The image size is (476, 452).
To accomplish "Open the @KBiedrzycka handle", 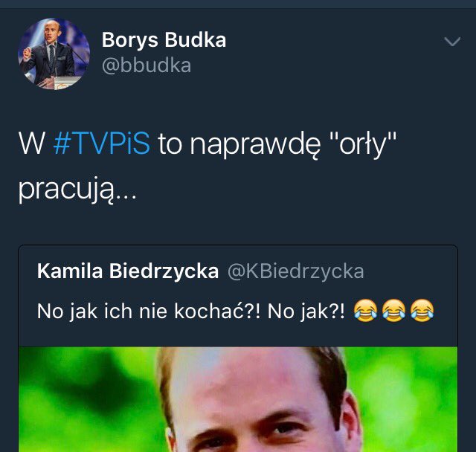I will click(x=296, y=271).
